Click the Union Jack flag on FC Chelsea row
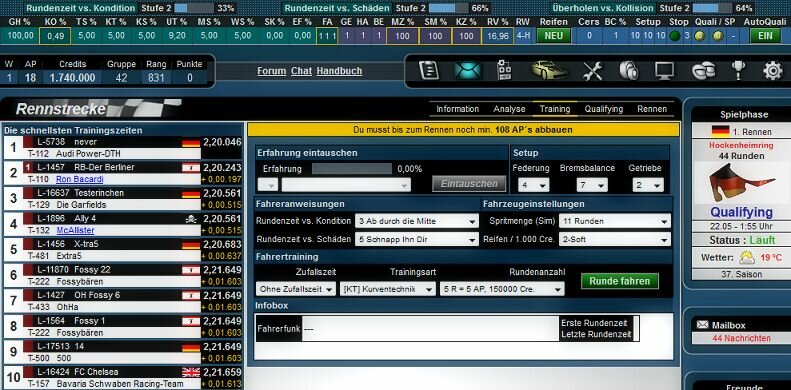 pos(191,372)
